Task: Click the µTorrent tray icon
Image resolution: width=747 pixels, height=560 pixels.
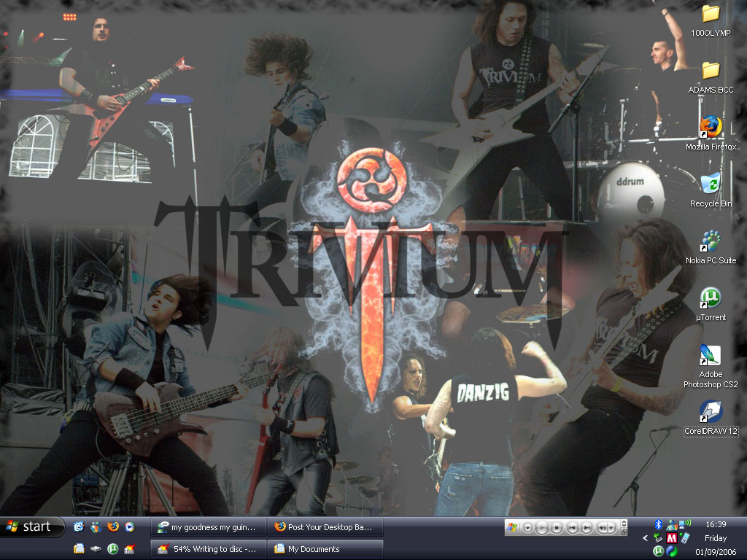Action: (659, 551)
